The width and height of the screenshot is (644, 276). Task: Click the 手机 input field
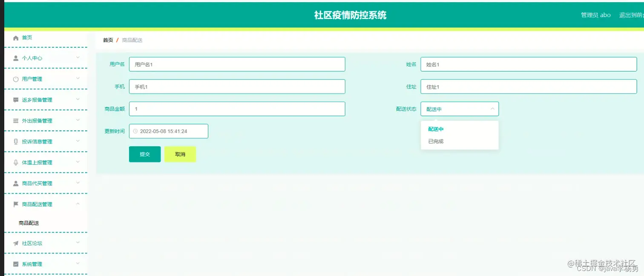tap(237, 86)
